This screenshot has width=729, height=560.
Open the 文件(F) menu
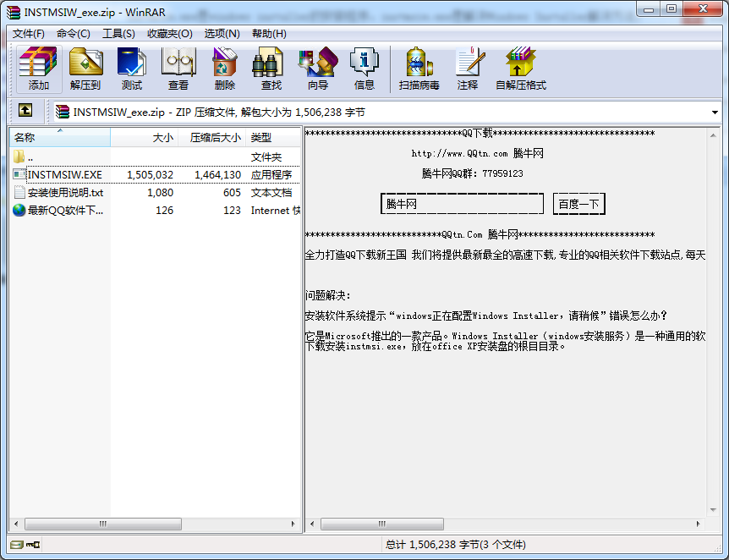coord(29,34)
